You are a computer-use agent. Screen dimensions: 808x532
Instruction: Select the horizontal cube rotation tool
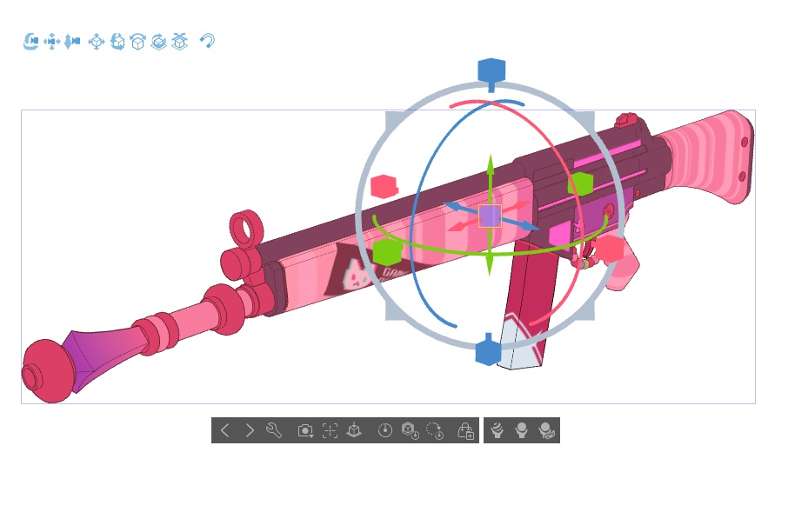[x=137, y=41]
